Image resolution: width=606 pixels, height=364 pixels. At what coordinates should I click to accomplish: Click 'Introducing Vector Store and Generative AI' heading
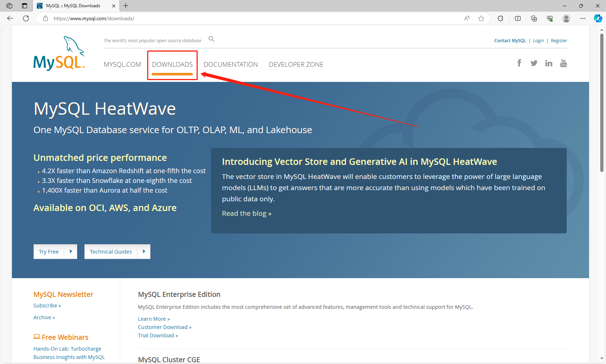[359, 162]
